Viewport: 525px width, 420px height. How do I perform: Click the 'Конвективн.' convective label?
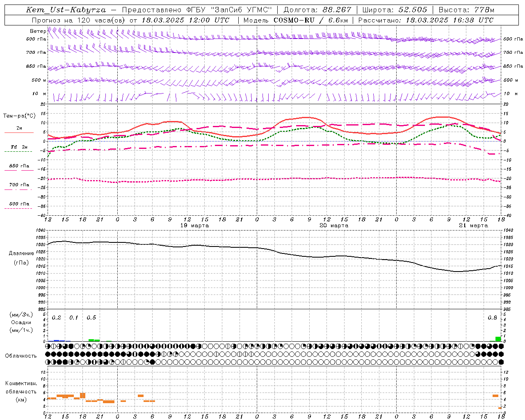coord(21,383)
